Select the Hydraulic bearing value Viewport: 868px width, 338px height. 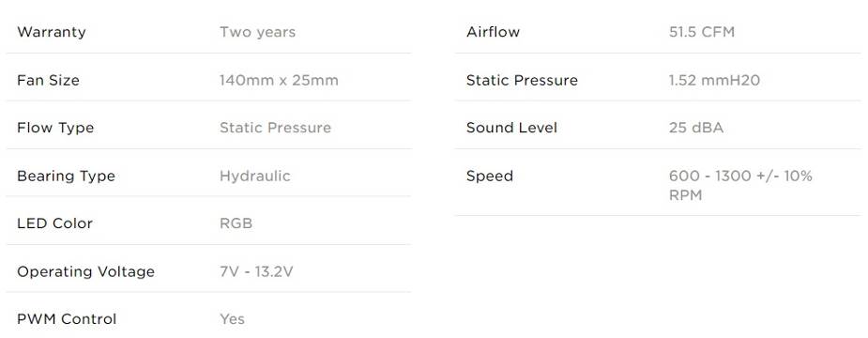pos(254,177)
